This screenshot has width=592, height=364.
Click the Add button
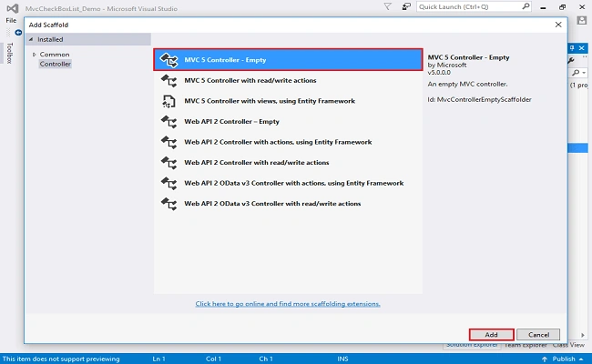(491, 335)
